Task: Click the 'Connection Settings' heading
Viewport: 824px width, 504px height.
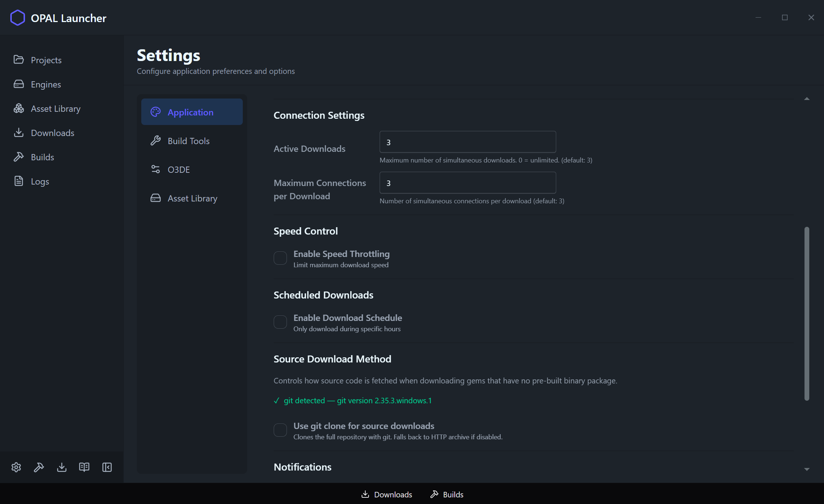Action: (319, 115)
